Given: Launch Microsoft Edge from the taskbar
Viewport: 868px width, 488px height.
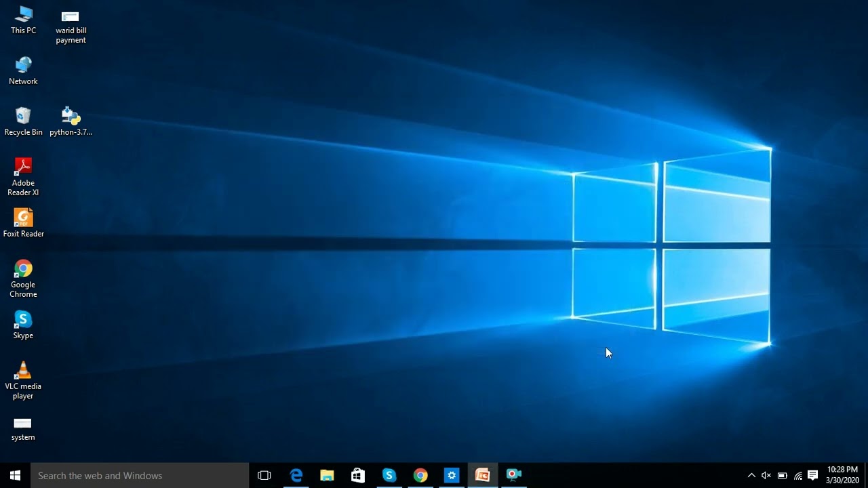Looking at the screenshot, I should click(296, 475).
